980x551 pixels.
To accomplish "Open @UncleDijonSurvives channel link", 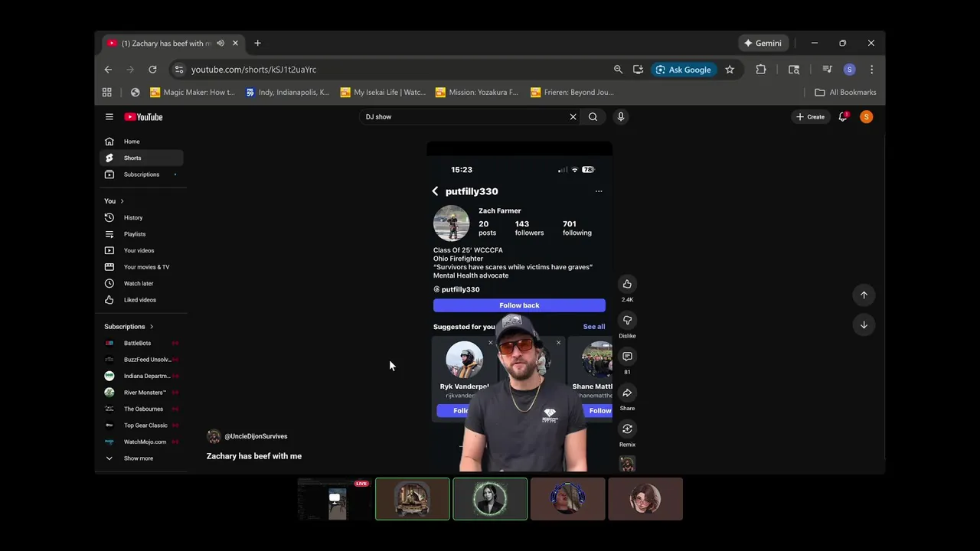I will [256, 436].
